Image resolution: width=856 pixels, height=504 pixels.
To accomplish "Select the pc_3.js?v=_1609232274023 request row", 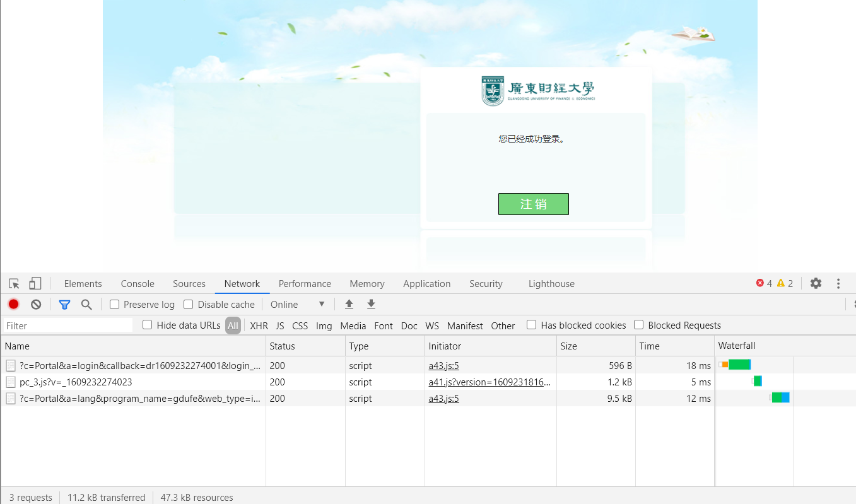I will tap(428, 382).
